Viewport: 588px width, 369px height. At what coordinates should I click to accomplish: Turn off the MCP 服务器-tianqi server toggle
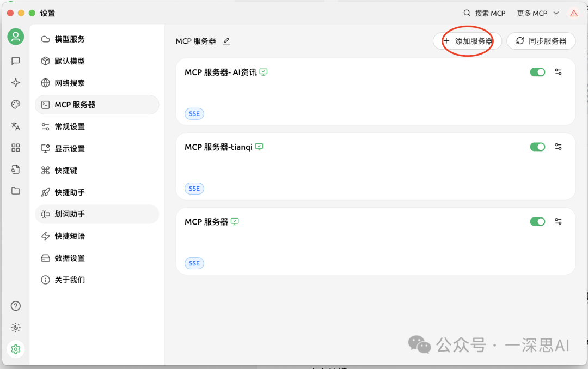tap(537, 146)
